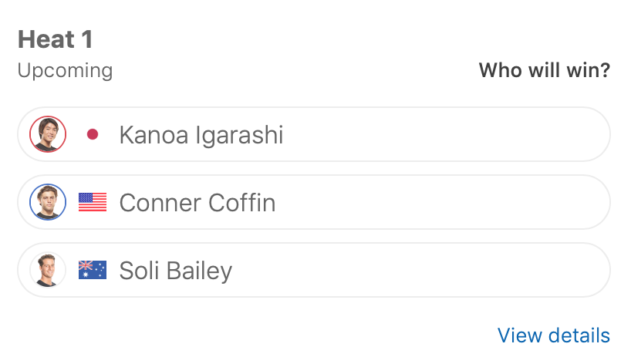The image size is (631, 364).
Task: Click the Japan flag icon
Action: coord(93,135)
